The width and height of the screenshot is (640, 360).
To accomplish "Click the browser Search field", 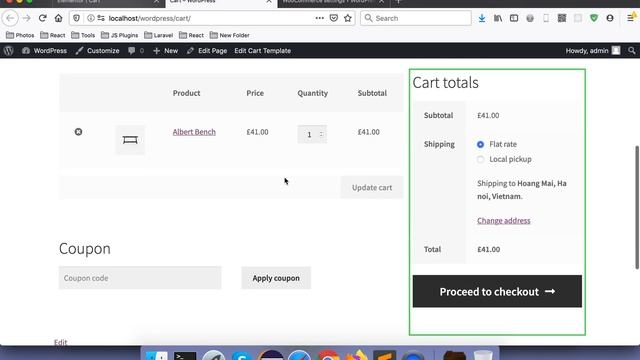I will click(416, 18).
